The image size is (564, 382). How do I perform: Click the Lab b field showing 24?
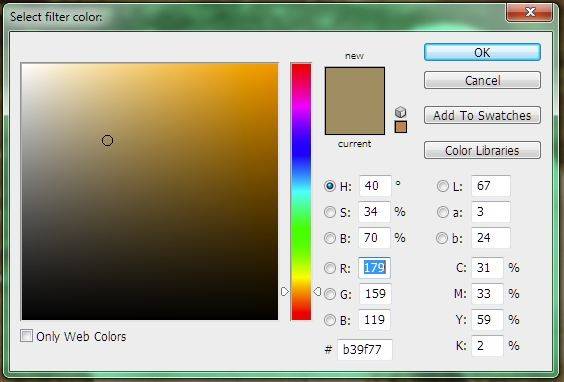click(491, 238)
